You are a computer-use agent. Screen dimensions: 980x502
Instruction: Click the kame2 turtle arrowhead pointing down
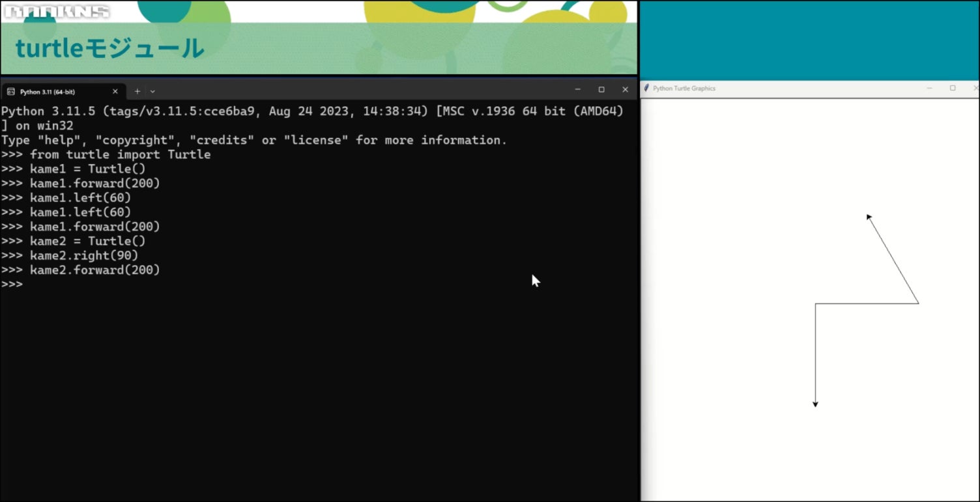815,404
